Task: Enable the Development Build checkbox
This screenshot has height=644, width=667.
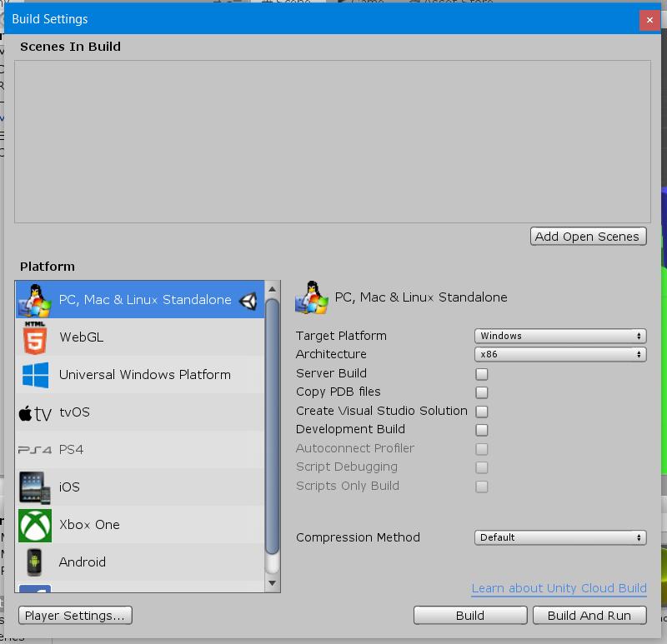Action: (x=482, y=430)
